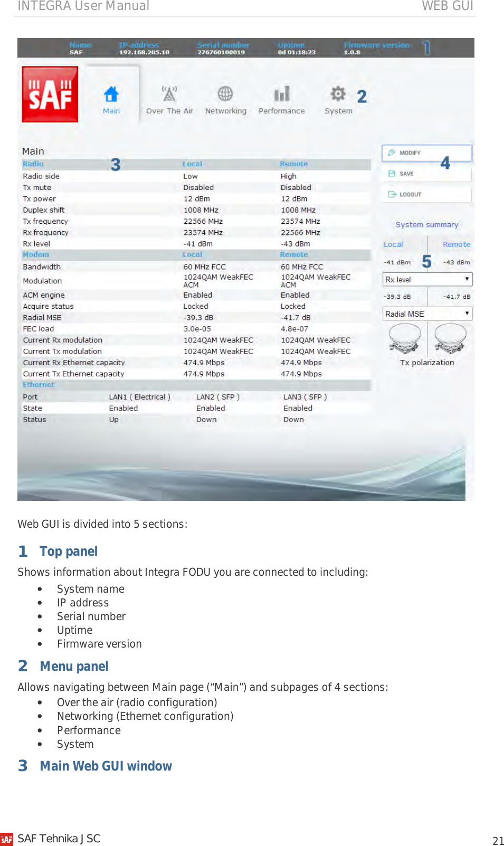Go to Performance tab label
The image size is (504, 846).
point(282,111)
